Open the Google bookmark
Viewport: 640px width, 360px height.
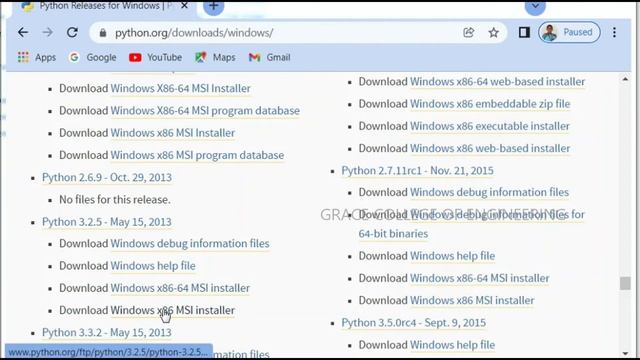click(x=93, y=58)
